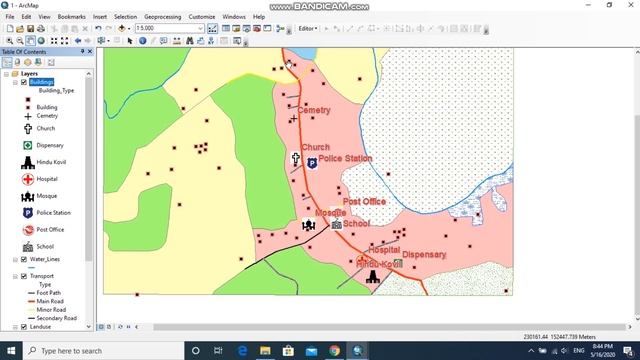Click List By Visibility button
640x360 pixels.
coord(28,62)
